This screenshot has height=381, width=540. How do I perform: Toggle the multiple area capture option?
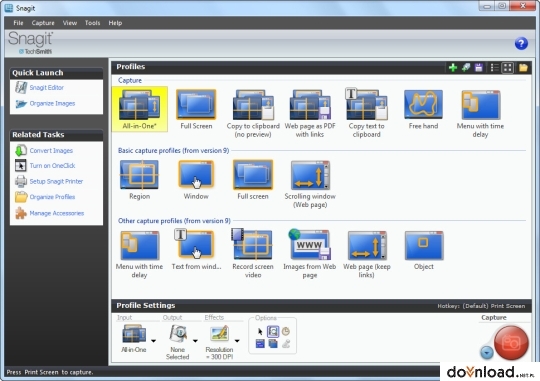(273, 343)
